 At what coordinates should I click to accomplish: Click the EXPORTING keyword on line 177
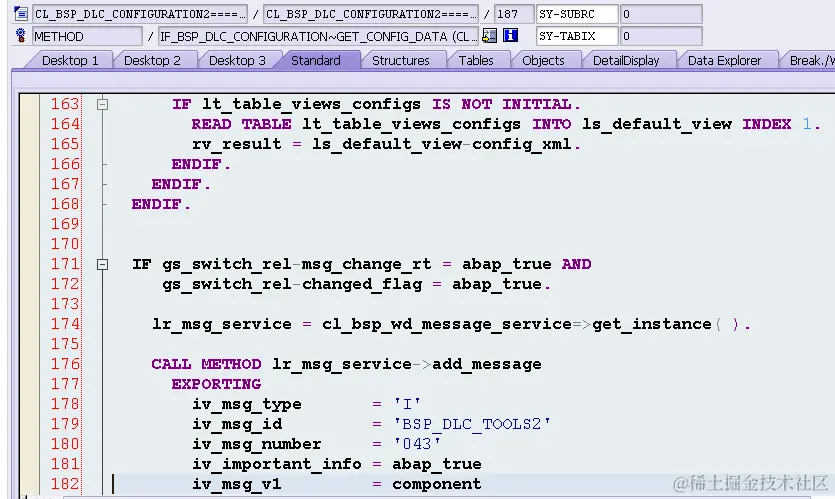coord(216,385)
